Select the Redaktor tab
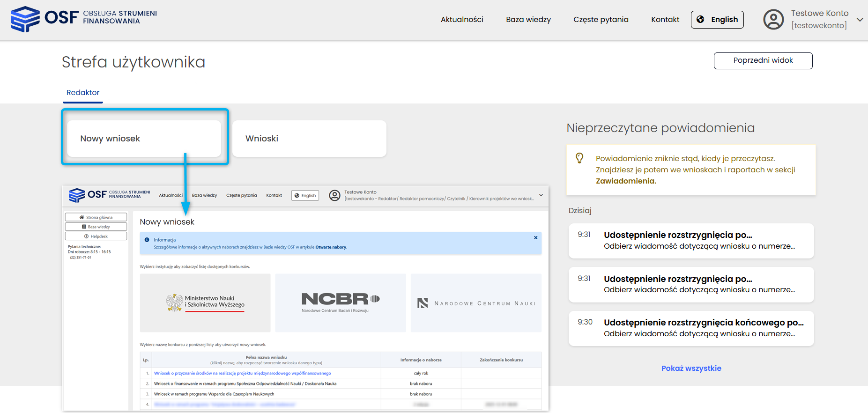The image size is (868, 413). 83,93
